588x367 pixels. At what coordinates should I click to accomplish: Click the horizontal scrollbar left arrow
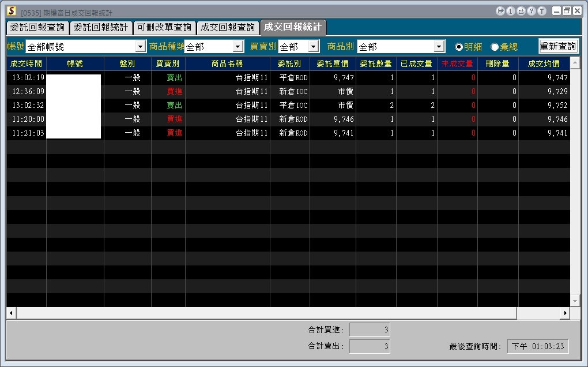(x=12, y=313)
